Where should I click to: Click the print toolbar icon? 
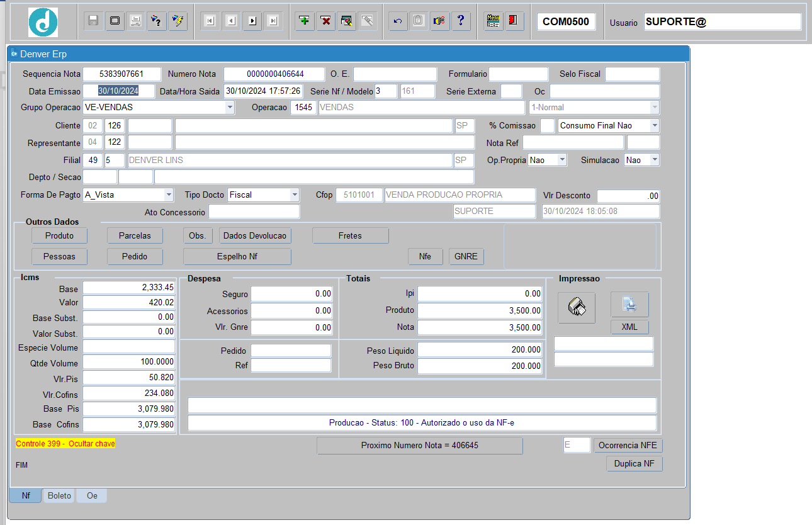pyautogui.click(x=135, y=21)
